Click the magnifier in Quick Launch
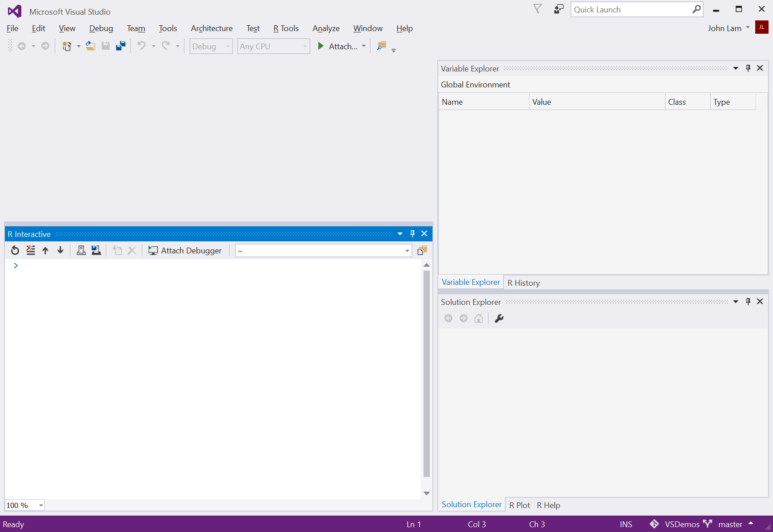Image resolution: width=773 pixels, height=532 pixels. (x=697, y=9)
